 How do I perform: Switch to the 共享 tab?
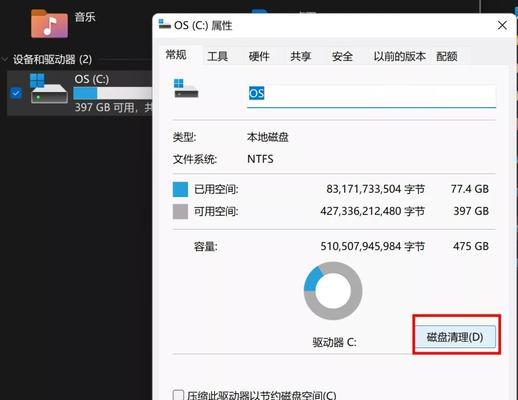point(300,56)
